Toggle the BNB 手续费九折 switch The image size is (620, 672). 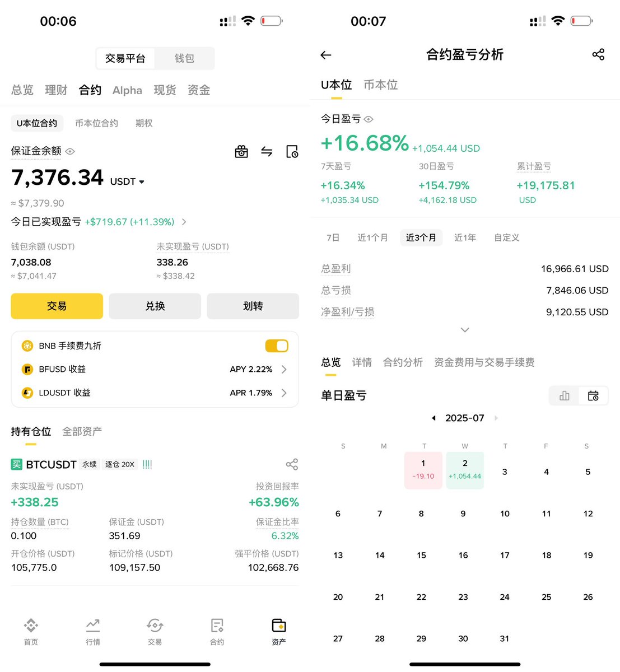(277, 346)
